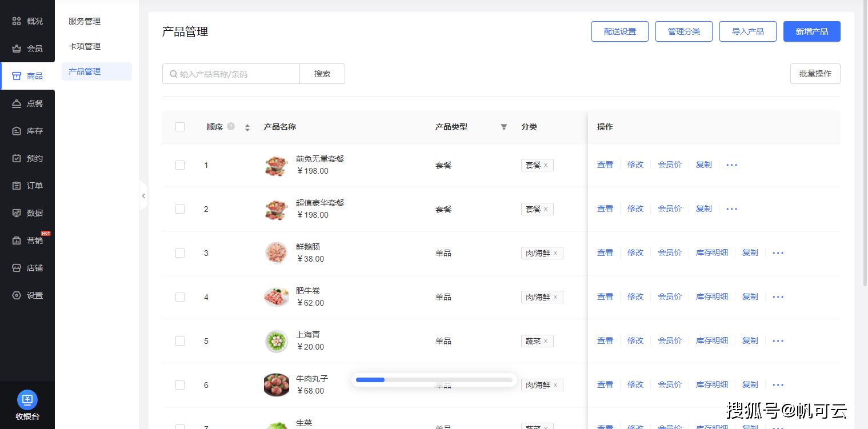Click the 搜索 search button
This screenshot has width=868, height=429.
point(322,74)
